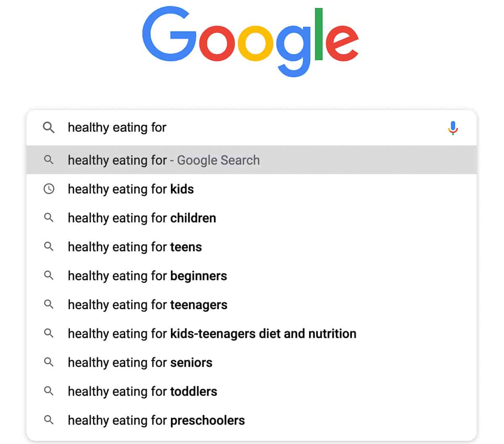Image resolution: width=504 pixels, height=444 pixels.
Task: Click the search icon beside 'healthy eating for children'
Action: (49, 218)
